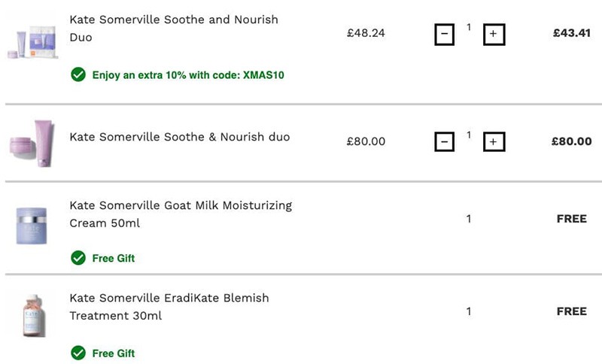Increase quantity of £80.00 Soothe & Nourish duo

(494, 141)
